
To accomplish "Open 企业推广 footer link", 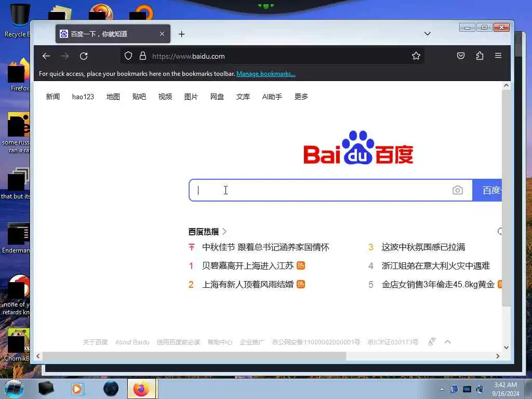I will (x=252, y=342).
